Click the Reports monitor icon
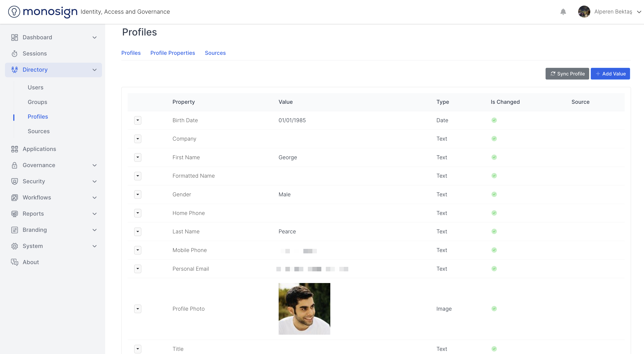 [15, 214]
